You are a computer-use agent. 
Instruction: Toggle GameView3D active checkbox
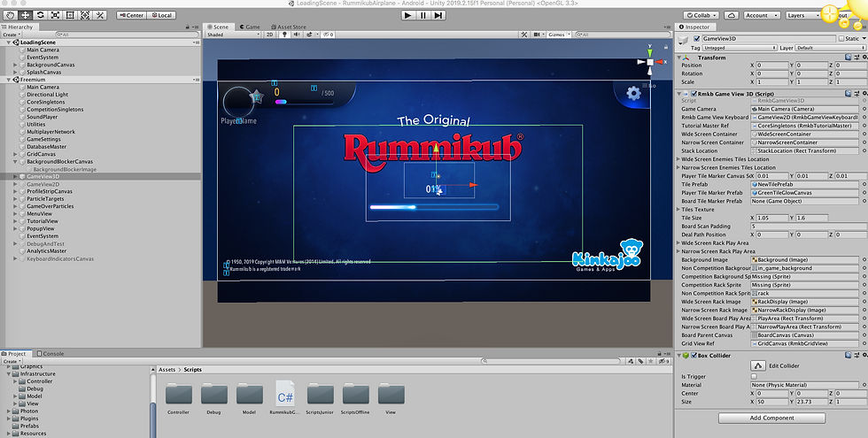pos(697,39)
